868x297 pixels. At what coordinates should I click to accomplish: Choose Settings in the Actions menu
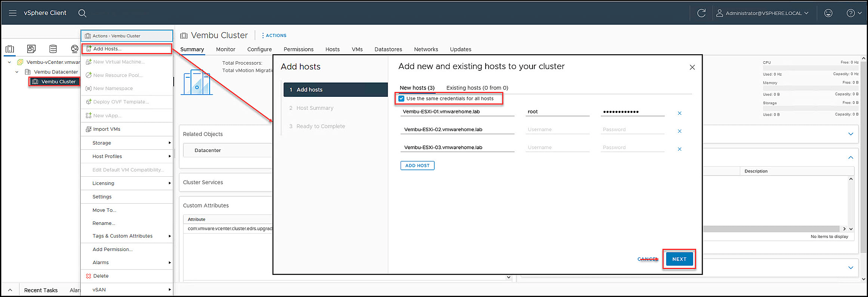(127, 197)
